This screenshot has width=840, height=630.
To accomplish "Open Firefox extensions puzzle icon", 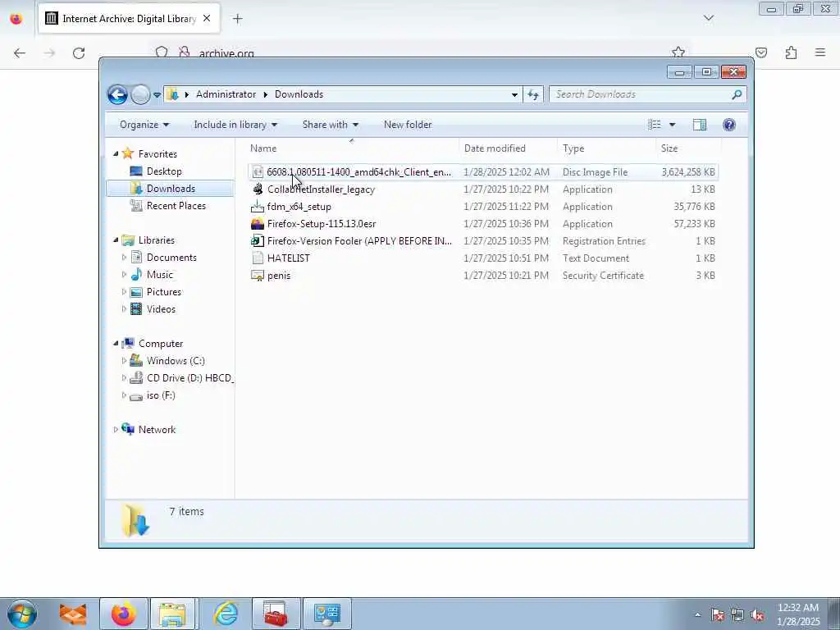I will click(x=791, y=52).
